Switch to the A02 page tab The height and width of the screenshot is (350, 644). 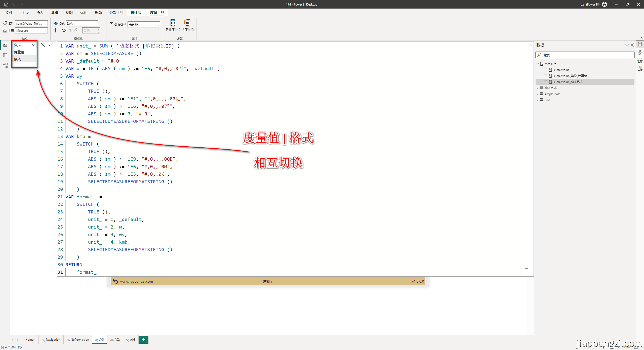point(115,340)
